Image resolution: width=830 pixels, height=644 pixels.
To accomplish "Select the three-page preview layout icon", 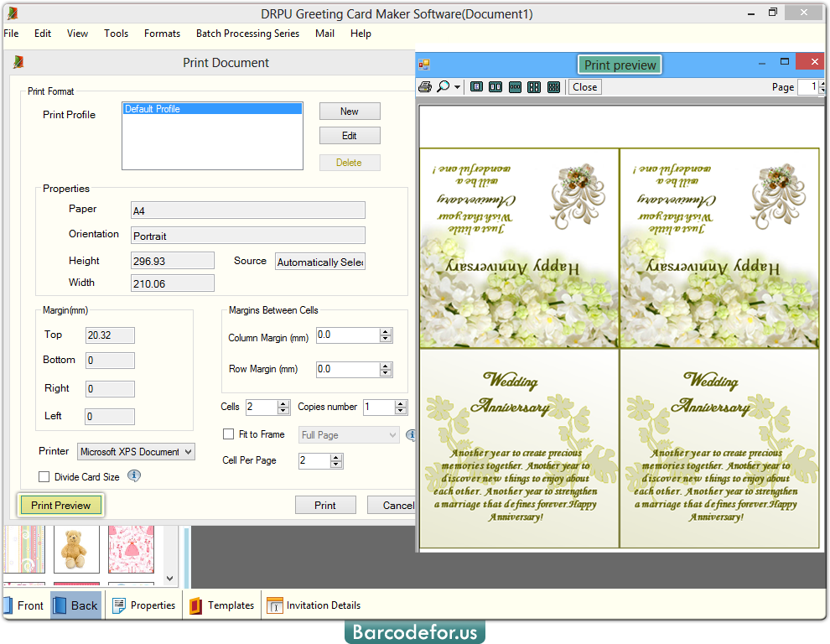I will [515, 86].
